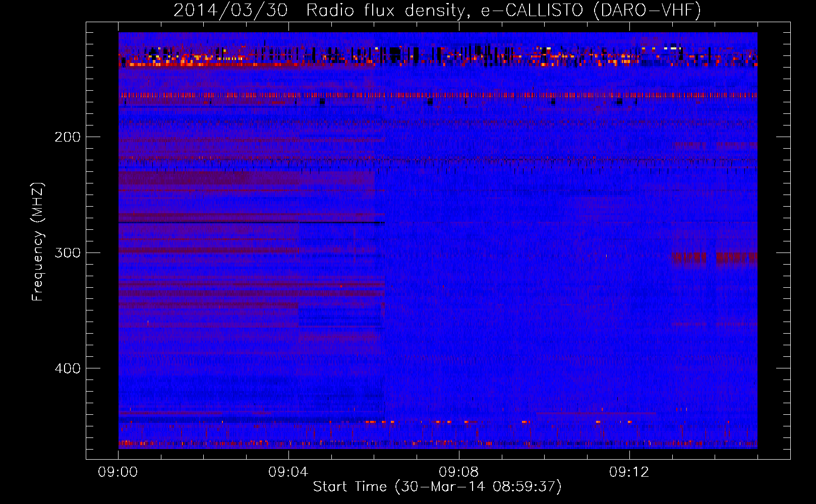Click the '09:04' time axis label
This screenshot has height=504, width=816.
(288, 472)
